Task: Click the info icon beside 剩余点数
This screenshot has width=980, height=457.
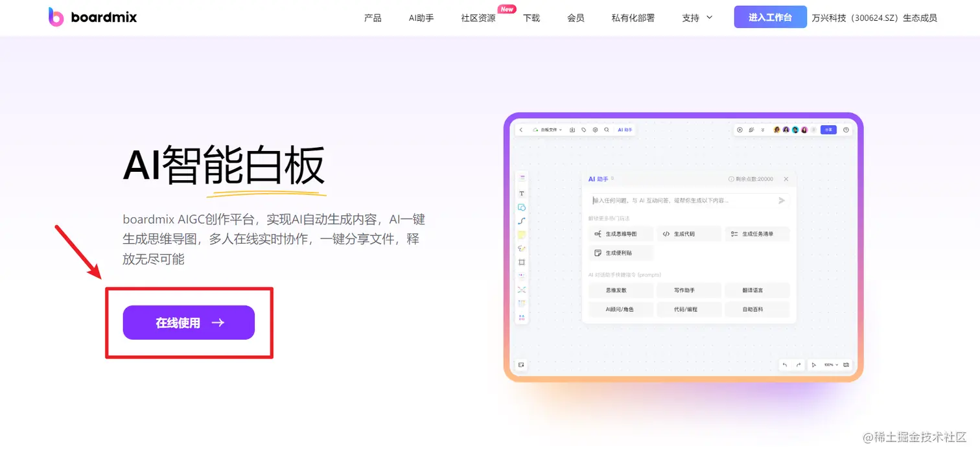Action: [731, 179]
